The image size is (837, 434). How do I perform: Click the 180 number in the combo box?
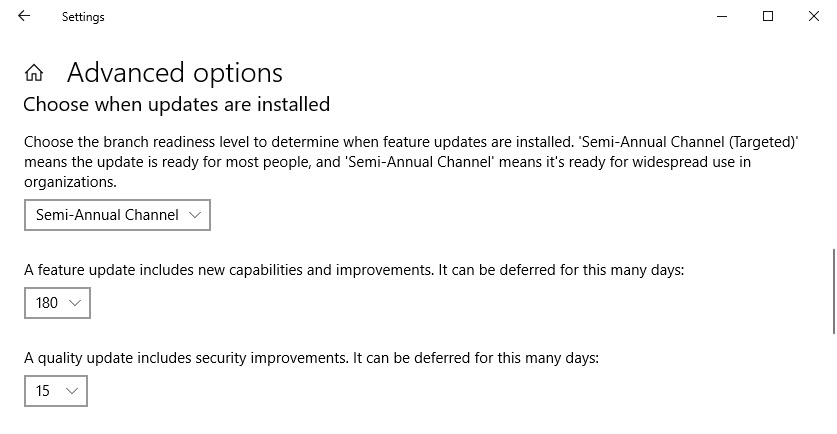[x=46, y=303]
